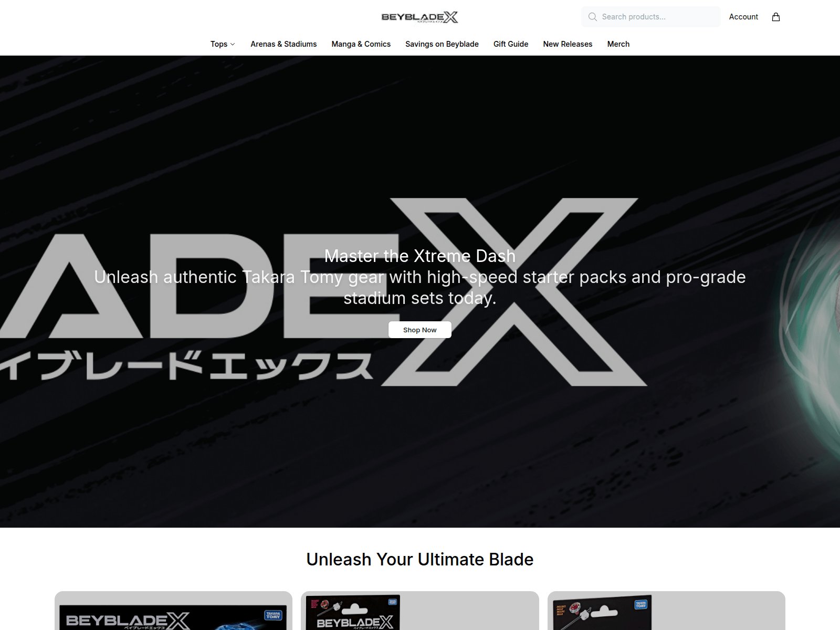
Task: Click the Beyblade X logo in header
Action: [420, 17]
